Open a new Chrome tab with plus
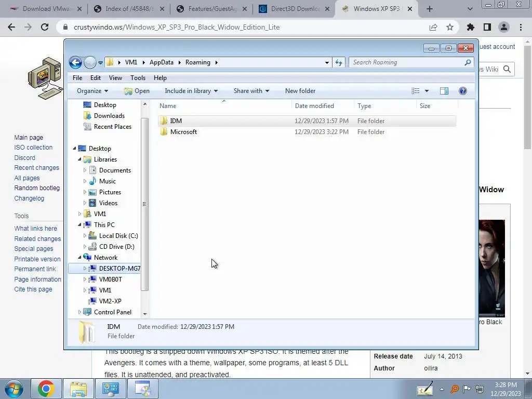This screenshot has width=532, height=399. point(430,9)
